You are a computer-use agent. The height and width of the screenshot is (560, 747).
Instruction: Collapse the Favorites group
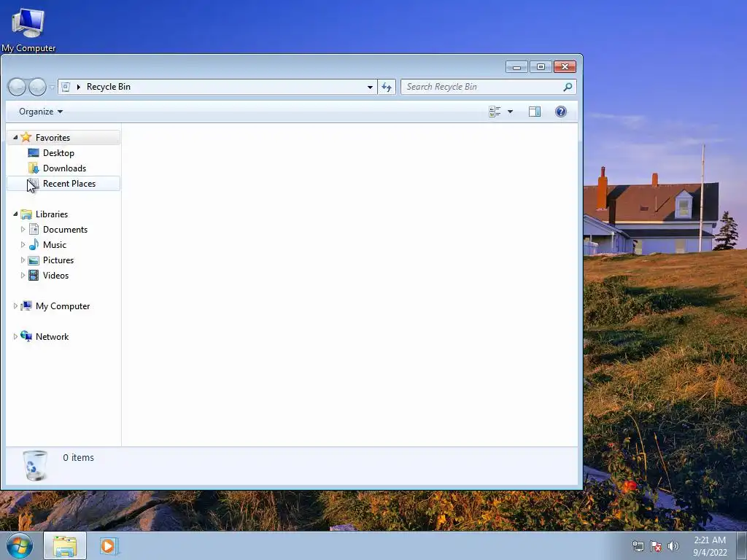coord(15,137)
